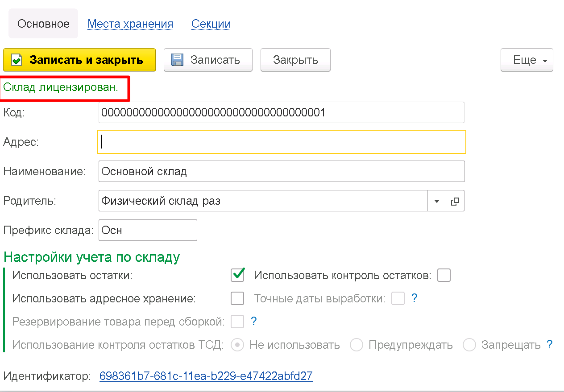
Task: Select the Запрещать radio option
Action: coord(469,345)
